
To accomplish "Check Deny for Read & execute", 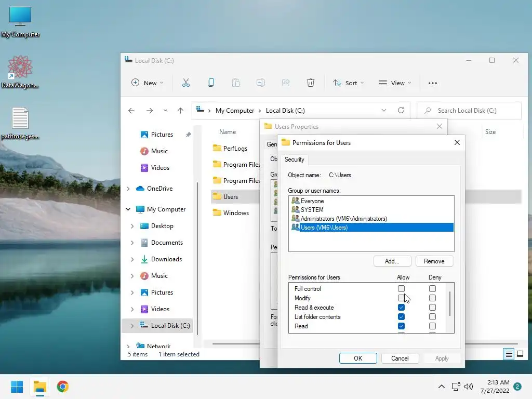I will (x=432, y=308).
